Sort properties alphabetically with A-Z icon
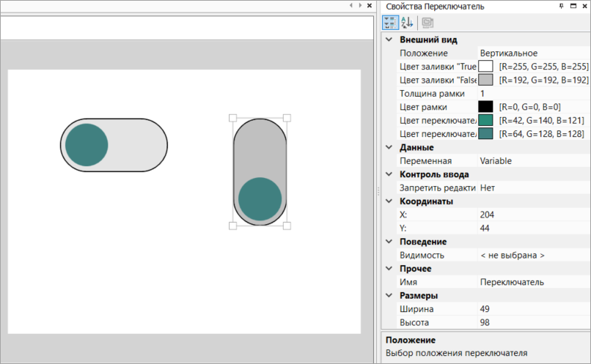The height and width of the screenshot is (364, 591). tap(407, 23)
